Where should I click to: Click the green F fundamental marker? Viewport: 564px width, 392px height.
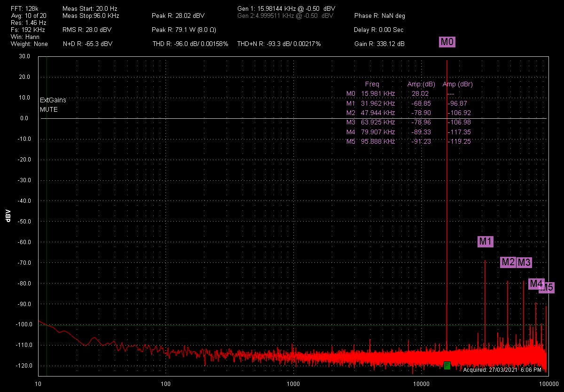(x=447, y=365)
